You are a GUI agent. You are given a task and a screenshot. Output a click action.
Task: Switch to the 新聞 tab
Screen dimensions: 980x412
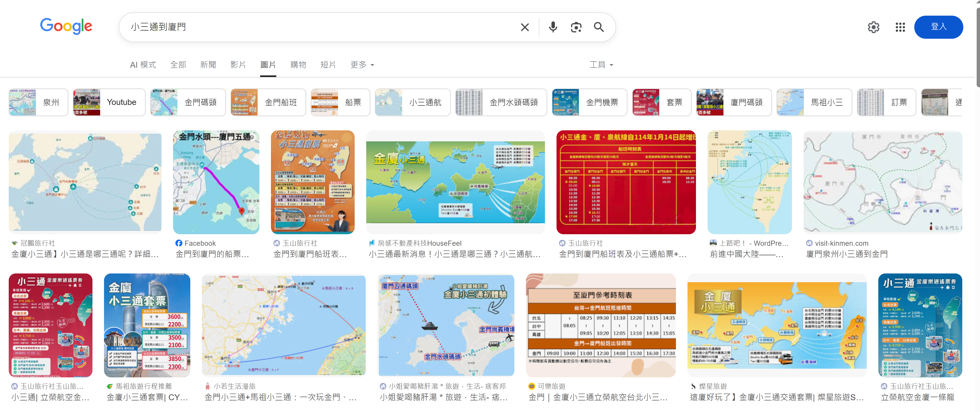(x=208, y=65)
